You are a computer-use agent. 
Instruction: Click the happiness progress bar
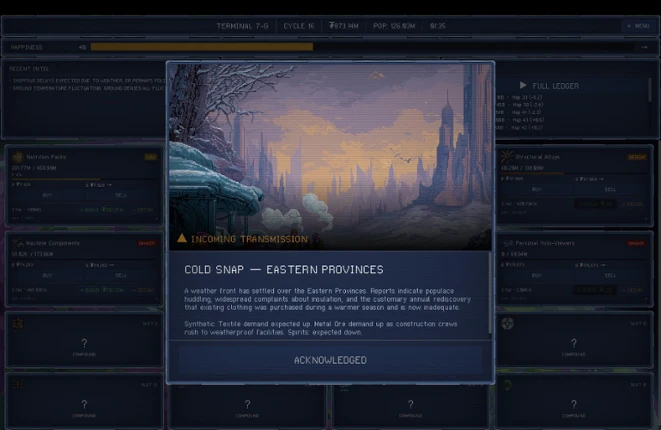click(362, 47)
